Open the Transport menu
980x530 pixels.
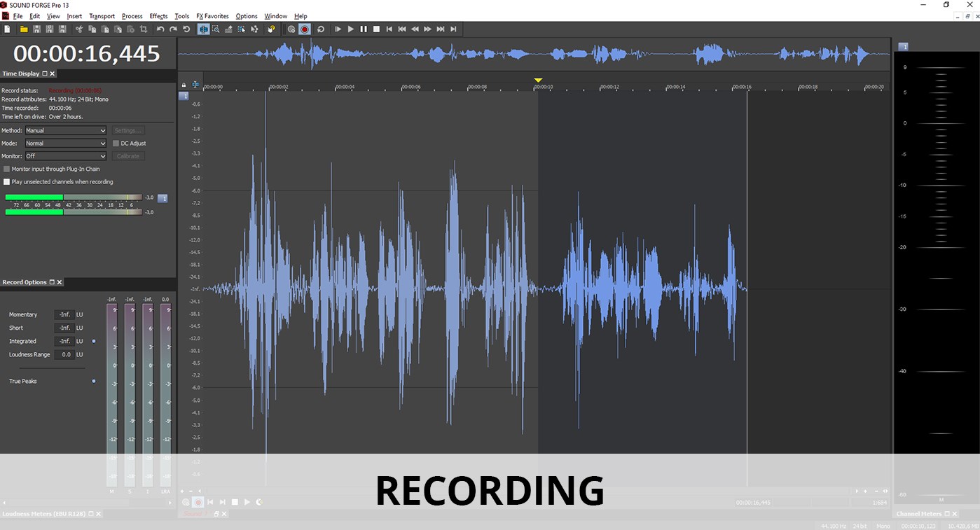tap(102, 16)
